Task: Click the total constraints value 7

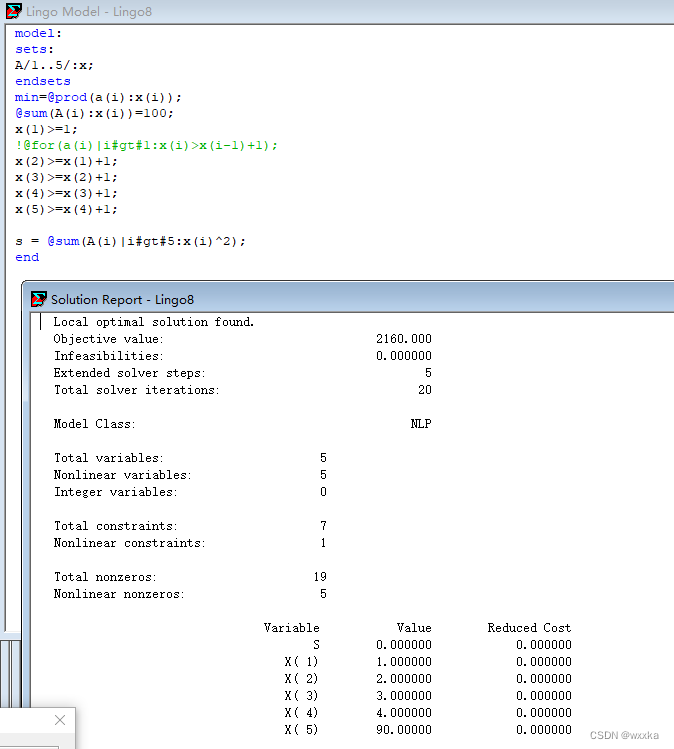Action: point(323,526)
